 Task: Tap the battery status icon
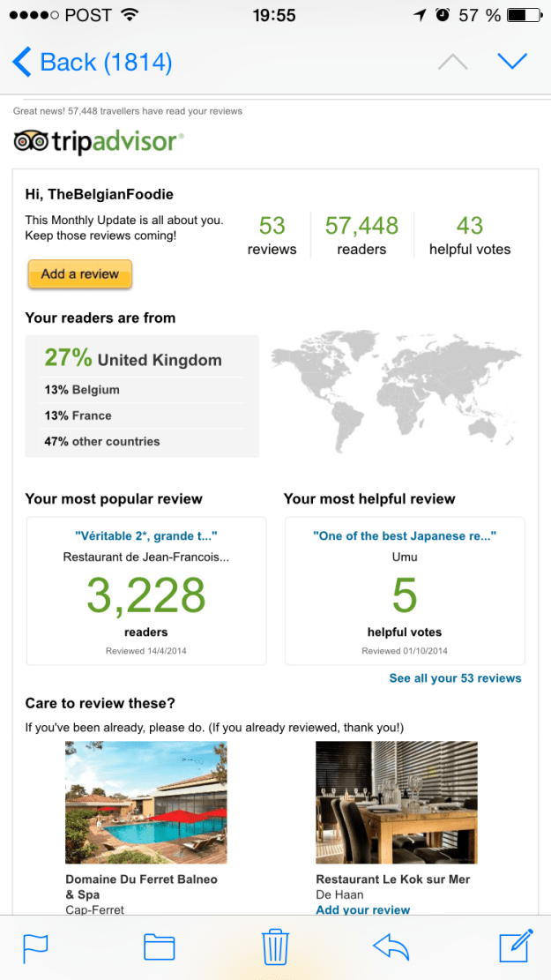click(524, 15)
